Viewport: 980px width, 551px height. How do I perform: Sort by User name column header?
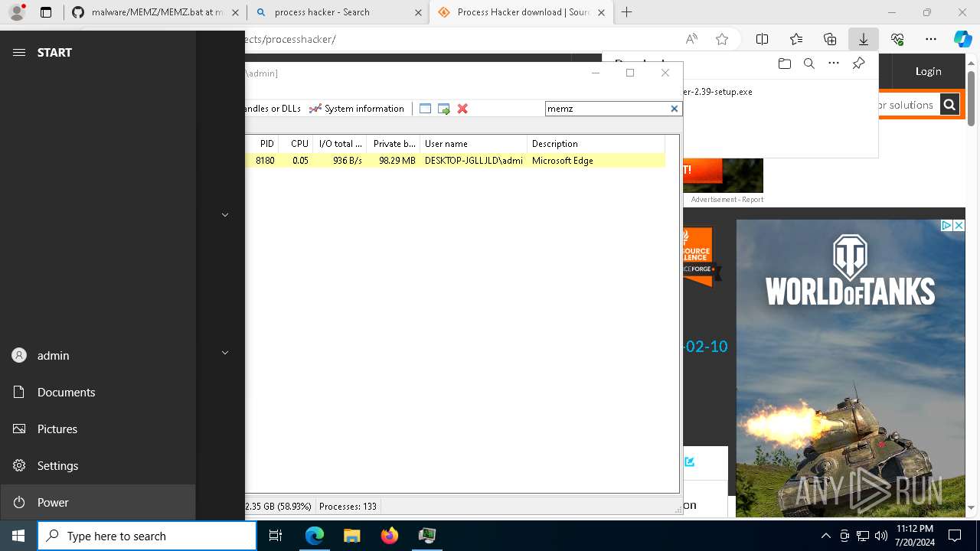point(473,144)
